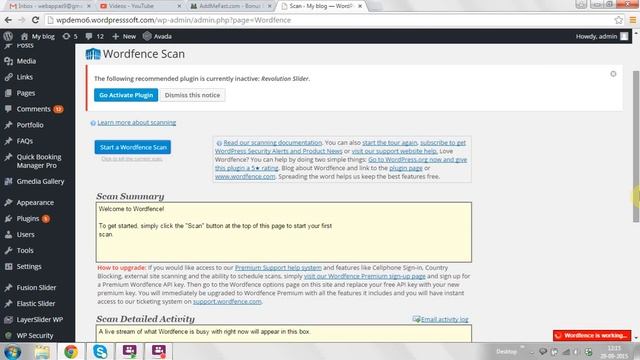This screenshot has height=360, width=640.
Task: Click the Users person icon
Action: coord(8,235)
